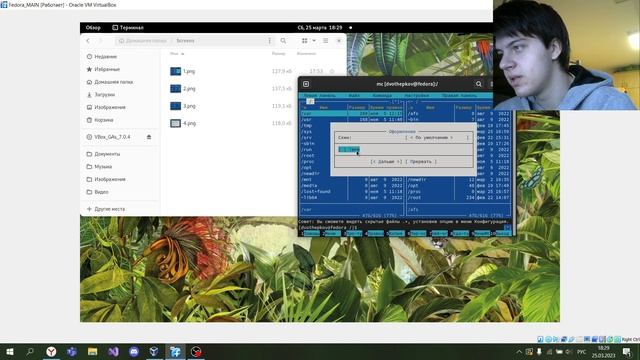Select the 3.png thumbnail

click(176, 106)
